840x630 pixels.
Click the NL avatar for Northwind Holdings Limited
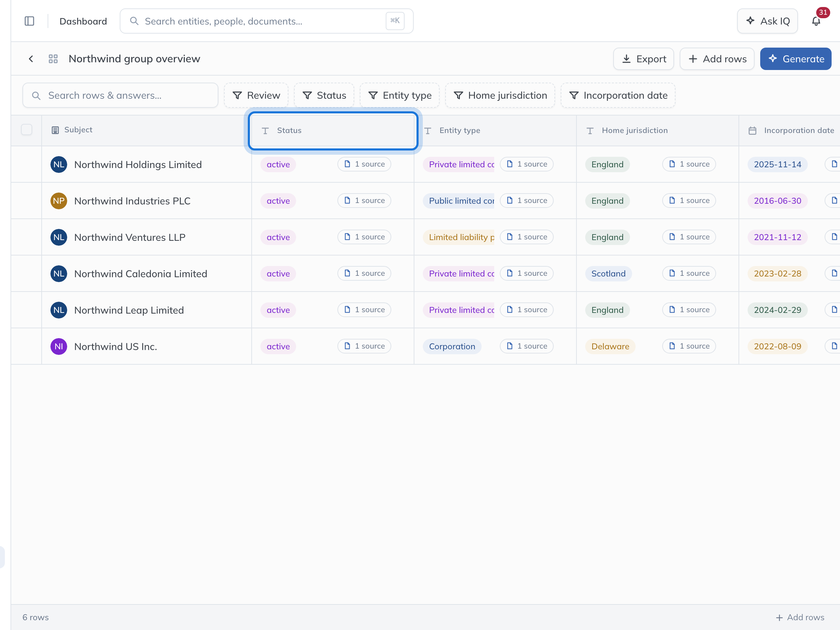59,164
